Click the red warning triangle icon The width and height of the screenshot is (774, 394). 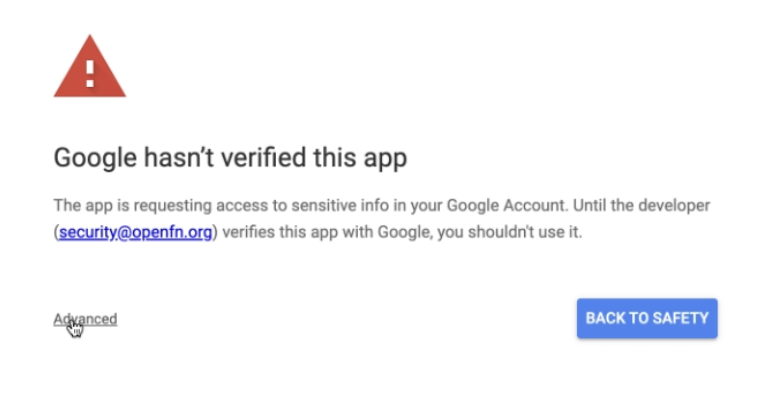coord(90,66)
